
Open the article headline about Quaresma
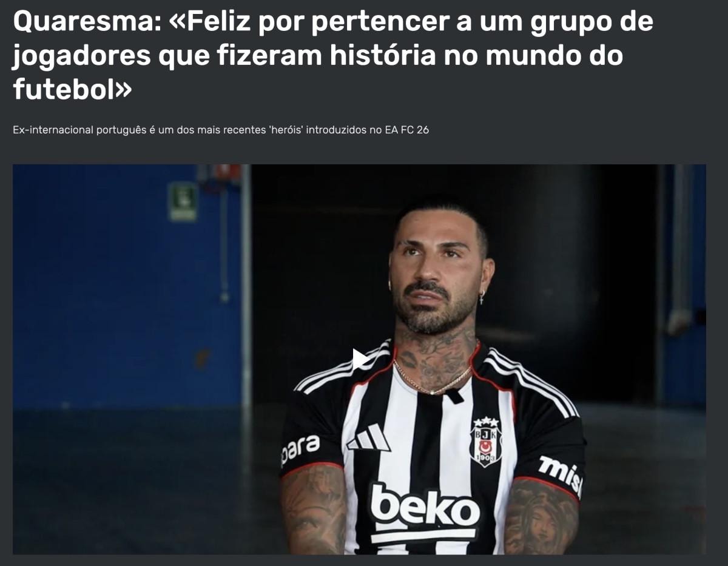click(x=333, y=56)
